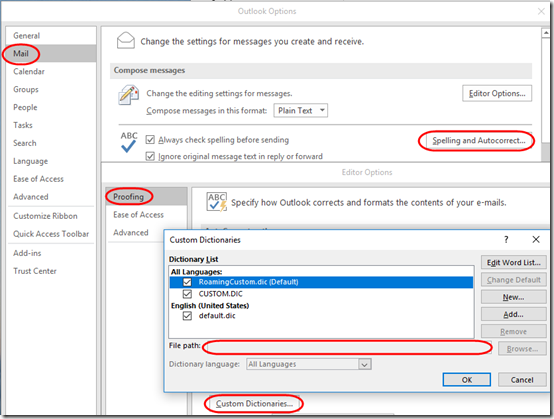Open the Compose messages format dropdown
This screenshot has width=554, height=419.
point(301,111)
